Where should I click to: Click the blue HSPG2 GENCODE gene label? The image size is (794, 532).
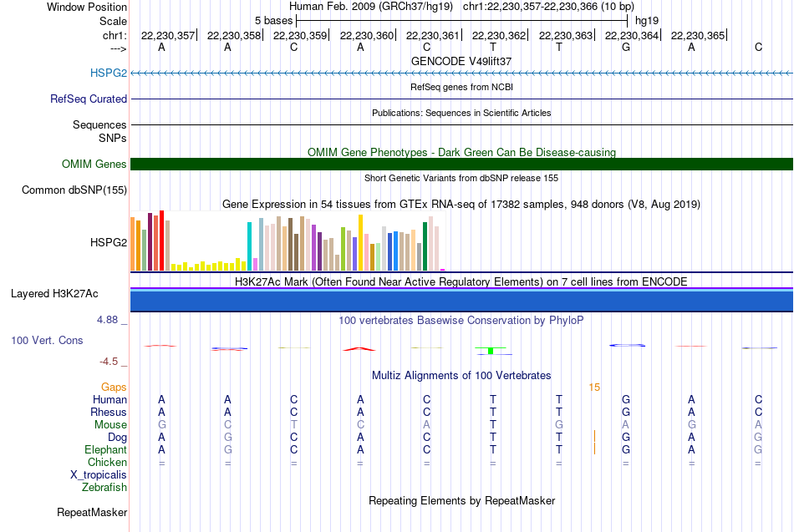click(109, 73)
